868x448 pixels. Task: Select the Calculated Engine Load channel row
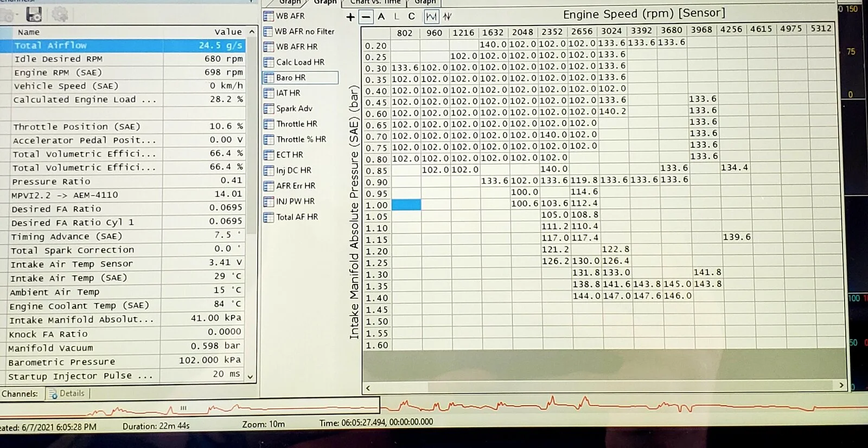[123, 99]
